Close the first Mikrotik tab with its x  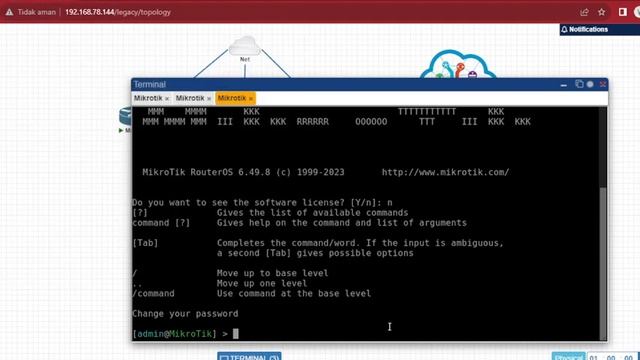coord(167,99)
